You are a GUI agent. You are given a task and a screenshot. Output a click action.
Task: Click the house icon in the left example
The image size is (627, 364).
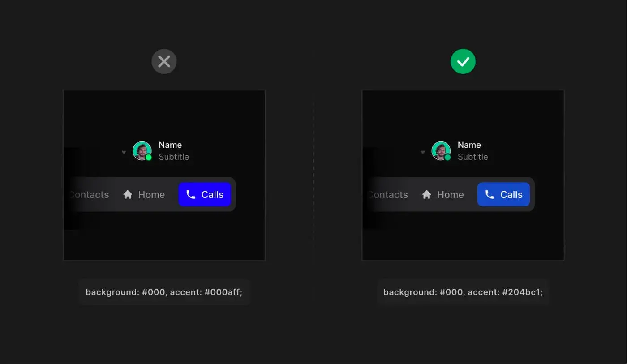(128, 194)
